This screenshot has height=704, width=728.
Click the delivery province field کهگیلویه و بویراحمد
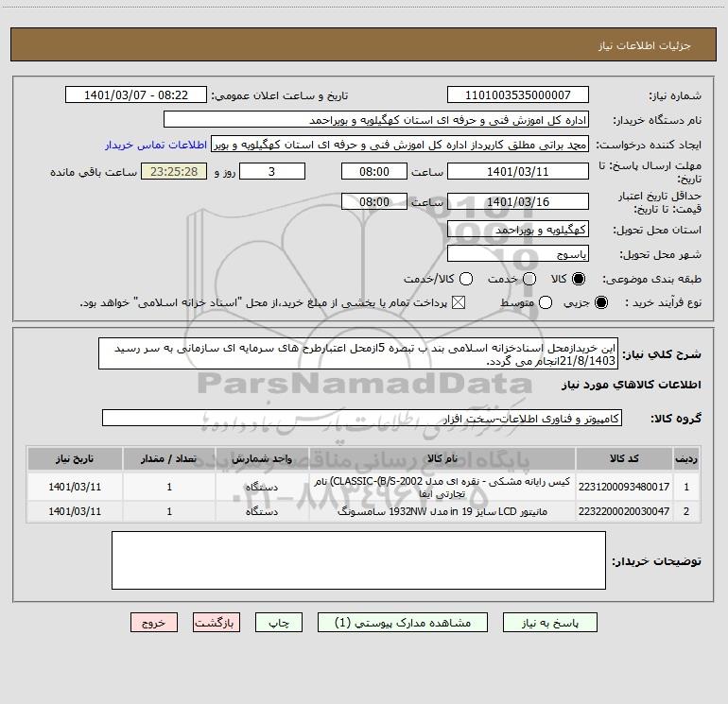click(518, 229)
